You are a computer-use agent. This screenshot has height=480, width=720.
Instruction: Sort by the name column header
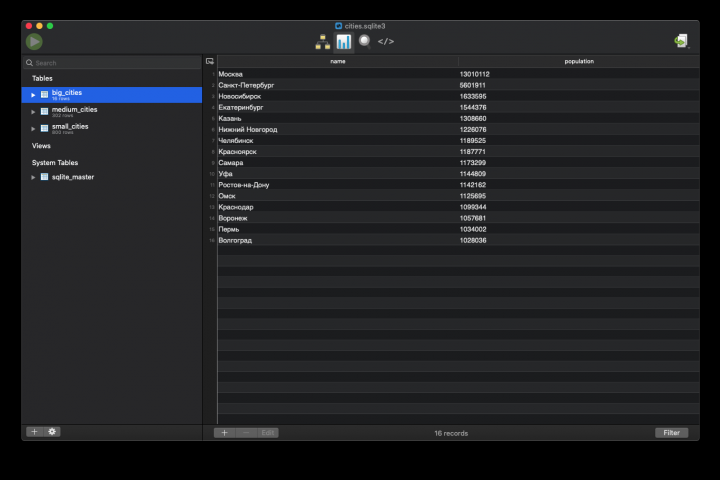tap(338, 61)
